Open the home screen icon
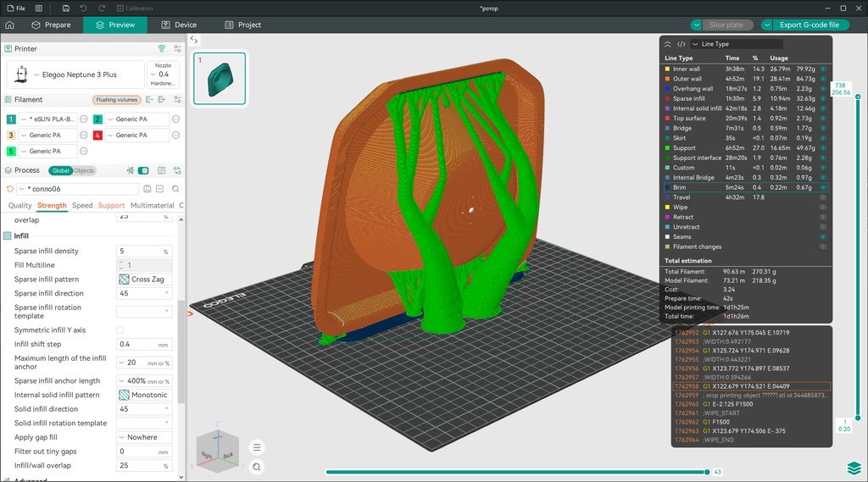Viewport: 868px width, 482px height. tap(9, 25)
